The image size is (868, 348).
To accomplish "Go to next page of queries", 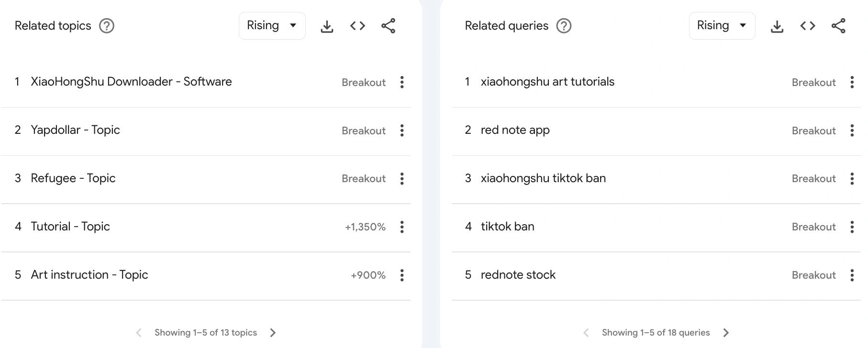I will coord(726,332).
